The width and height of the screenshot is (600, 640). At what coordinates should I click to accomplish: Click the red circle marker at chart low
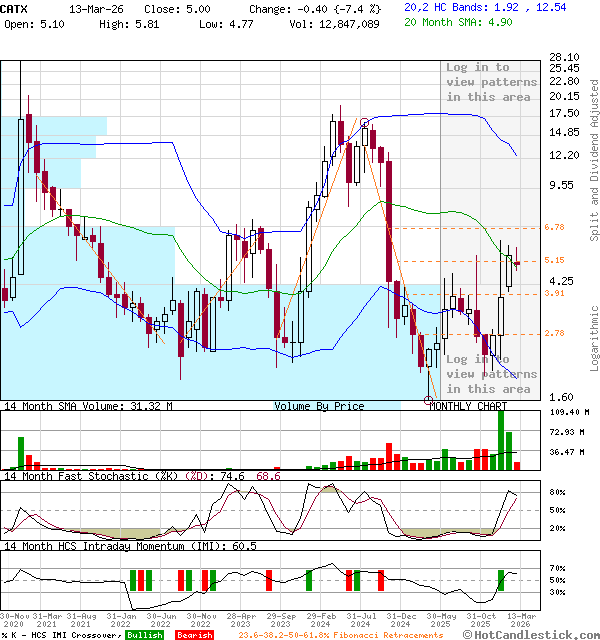(x=430, y=400)
